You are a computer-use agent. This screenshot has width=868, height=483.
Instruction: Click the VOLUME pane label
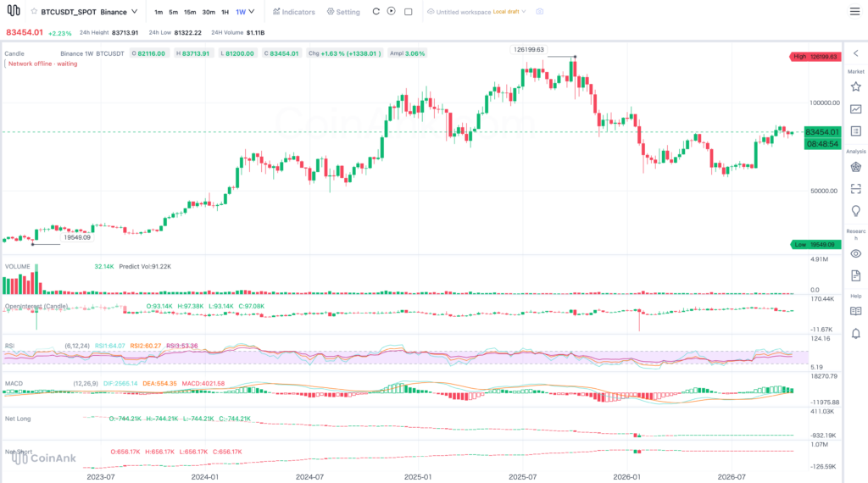(x=17, y=267)
